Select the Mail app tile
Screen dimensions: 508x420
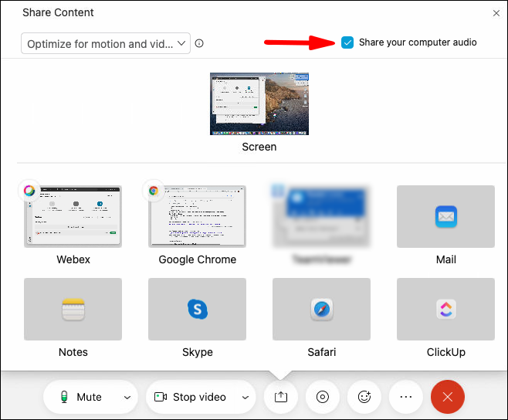(445, 216)
